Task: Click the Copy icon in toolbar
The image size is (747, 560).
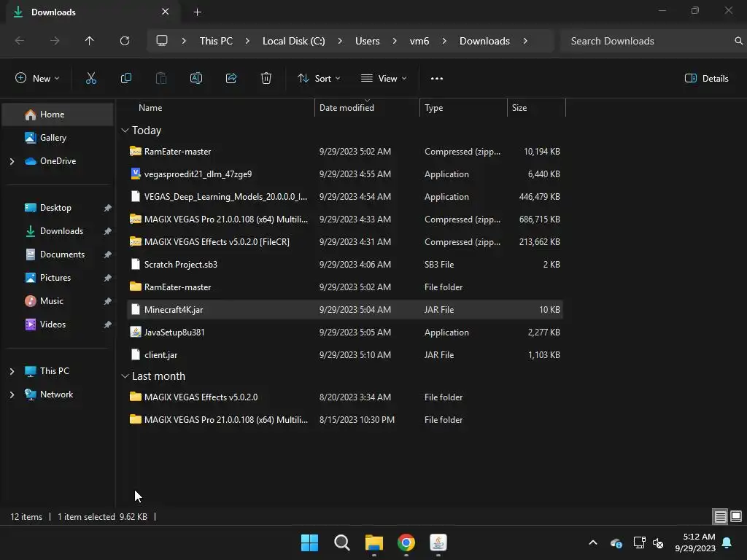Action: click(126, 79)
